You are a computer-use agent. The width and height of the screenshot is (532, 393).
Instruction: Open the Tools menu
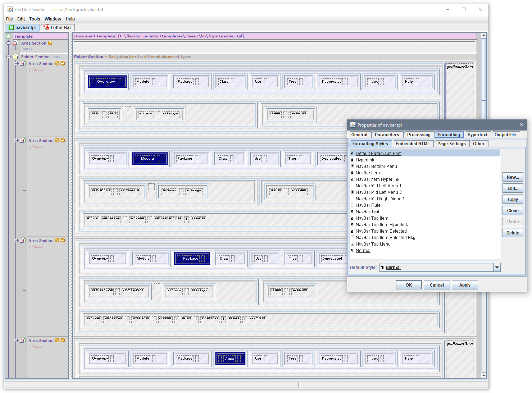click(35, 19)
